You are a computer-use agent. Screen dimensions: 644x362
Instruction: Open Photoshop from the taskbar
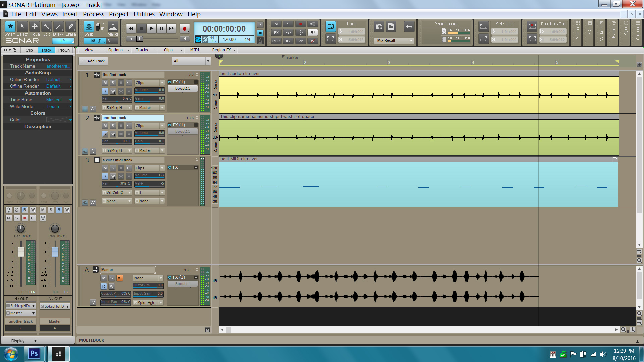pyautogui.click(x=34, y=354)
